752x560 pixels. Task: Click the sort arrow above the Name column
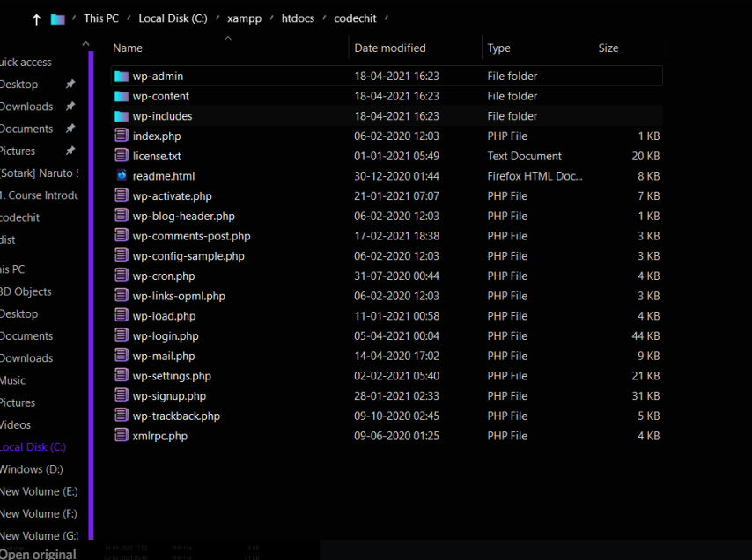[x=228, y=38]
